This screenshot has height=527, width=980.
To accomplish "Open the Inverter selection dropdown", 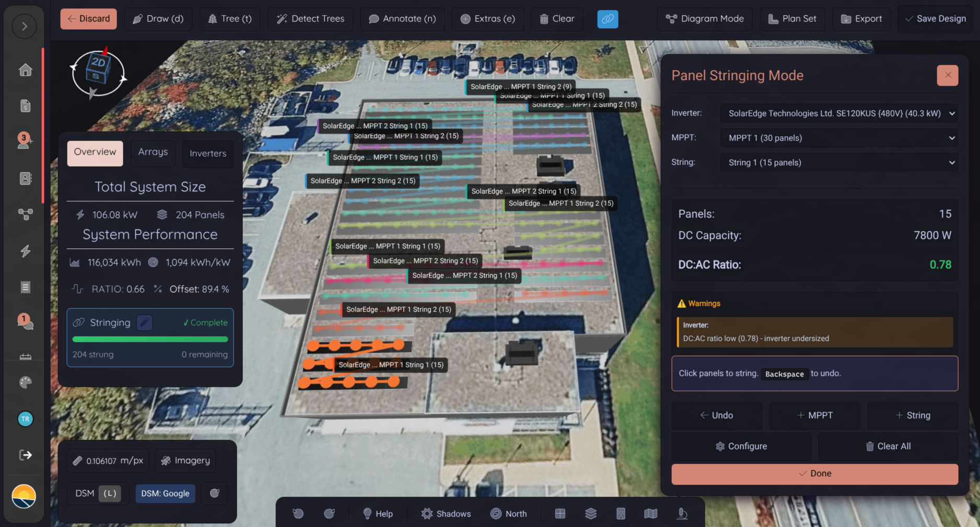I will [838, 113].
